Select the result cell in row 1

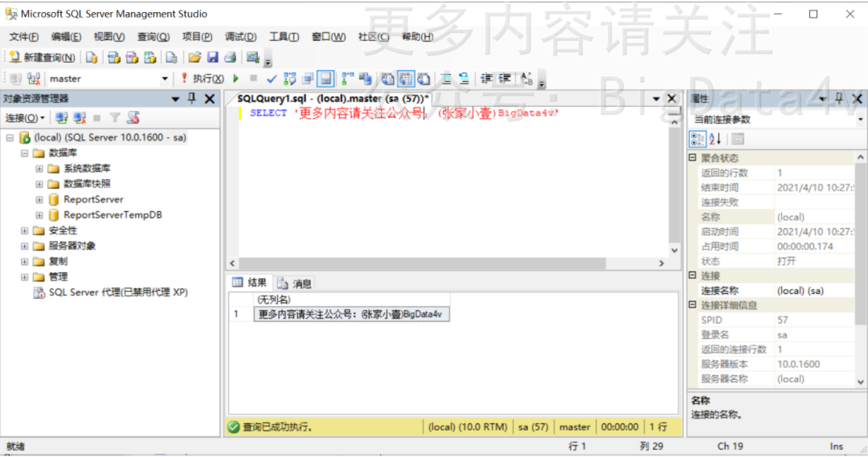click(x=351, y=314)
